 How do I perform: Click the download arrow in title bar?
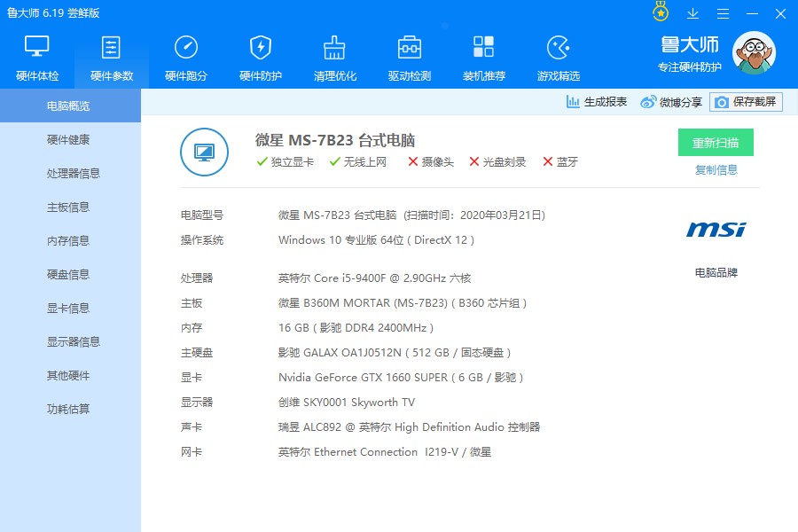coord(692,12)
